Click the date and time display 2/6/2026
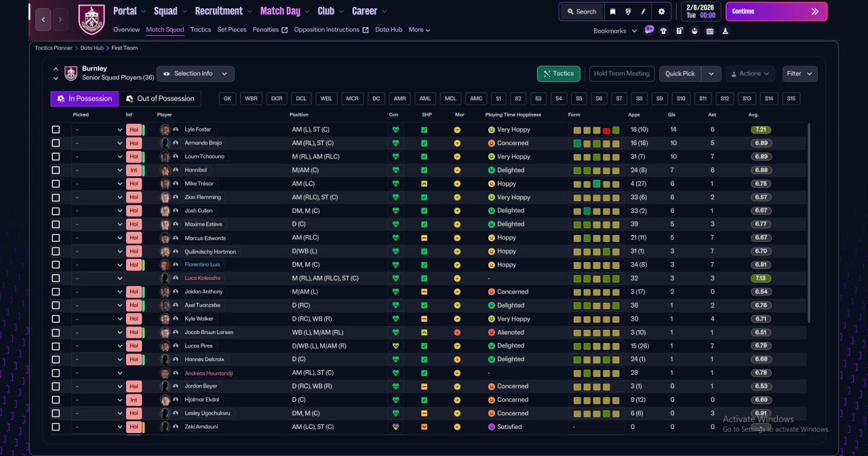 (701, 11)
